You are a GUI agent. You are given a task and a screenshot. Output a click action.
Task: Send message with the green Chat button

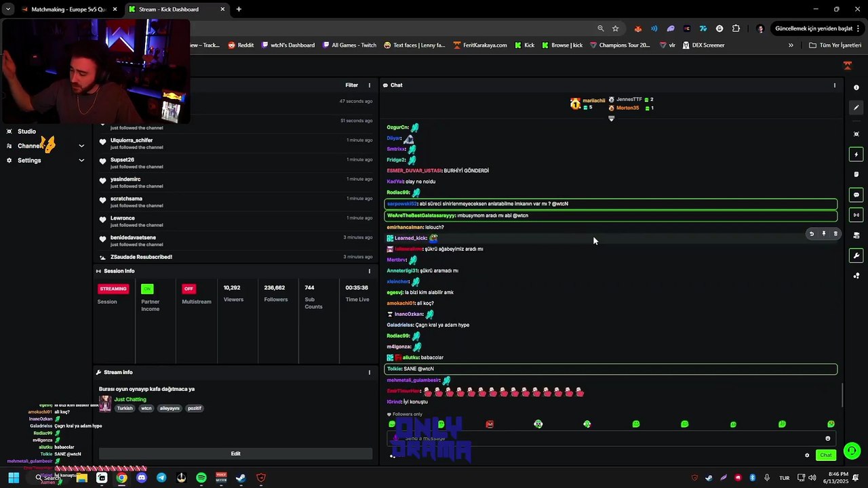point(825,455)
